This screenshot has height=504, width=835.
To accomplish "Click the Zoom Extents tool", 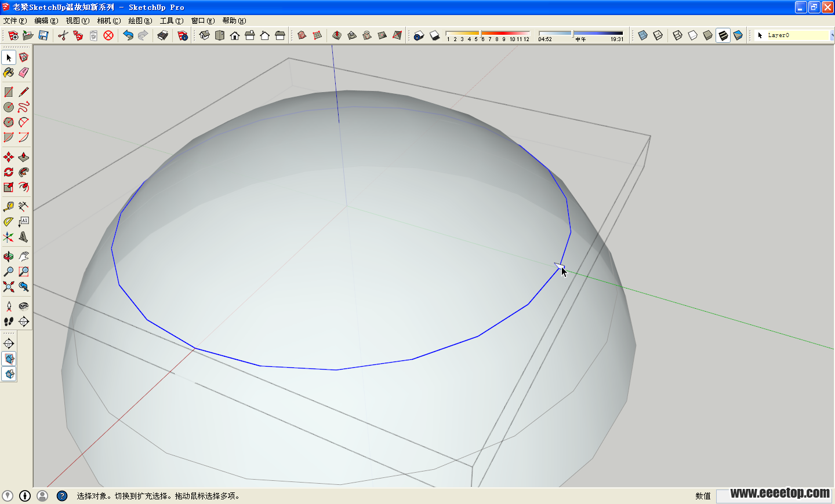I will [9, 287].
